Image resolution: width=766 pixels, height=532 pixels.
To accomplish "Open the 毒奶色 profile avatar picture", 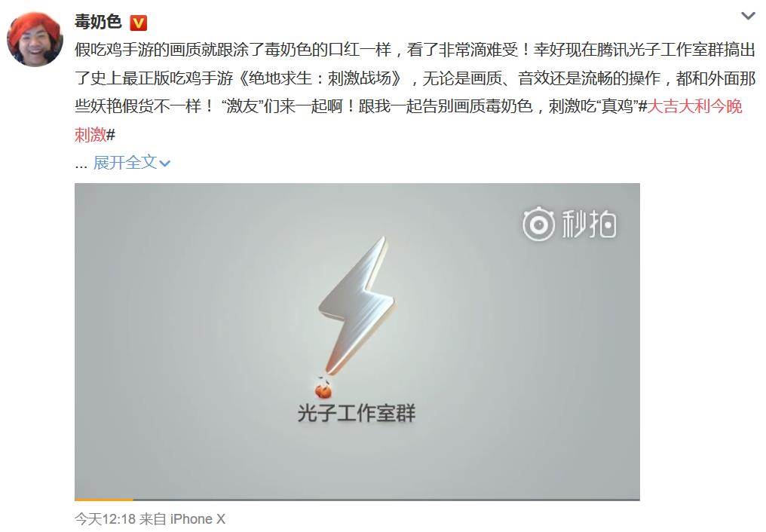I will click(x=35, y=38).
